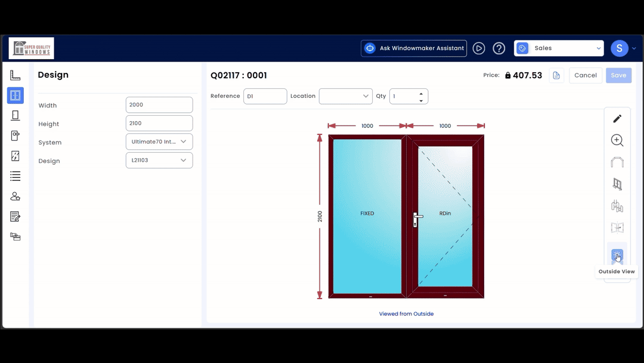Expand the user account chevron
The image size is (644, 363).
tap(634, 48)
